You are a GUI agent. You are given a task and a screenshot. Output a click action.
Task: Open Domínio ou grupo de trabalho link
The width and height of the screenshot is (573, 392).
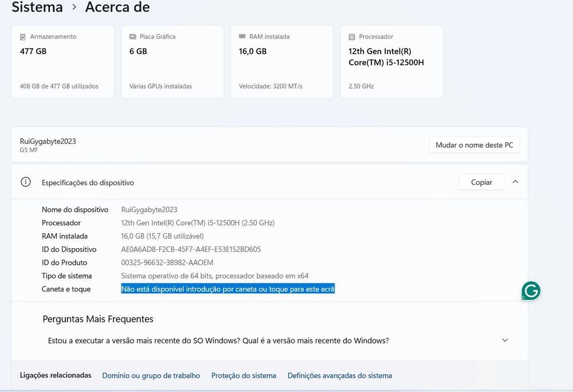[151, 375]
